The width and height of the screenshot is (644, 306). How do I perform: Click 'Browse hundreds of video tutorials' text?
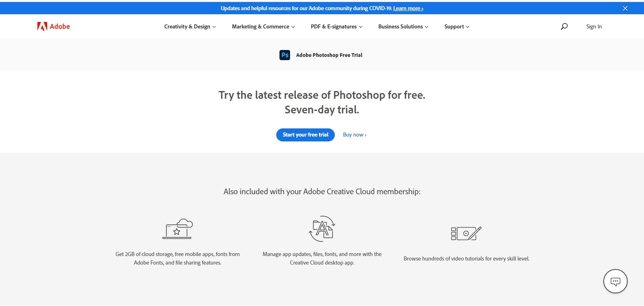[466, 258]
